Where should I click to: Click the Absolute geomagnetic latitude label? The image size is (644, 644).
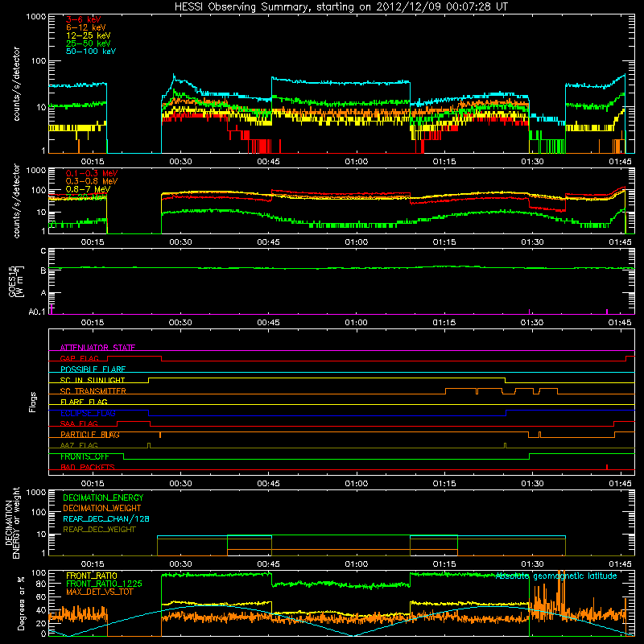click(556, 576)
